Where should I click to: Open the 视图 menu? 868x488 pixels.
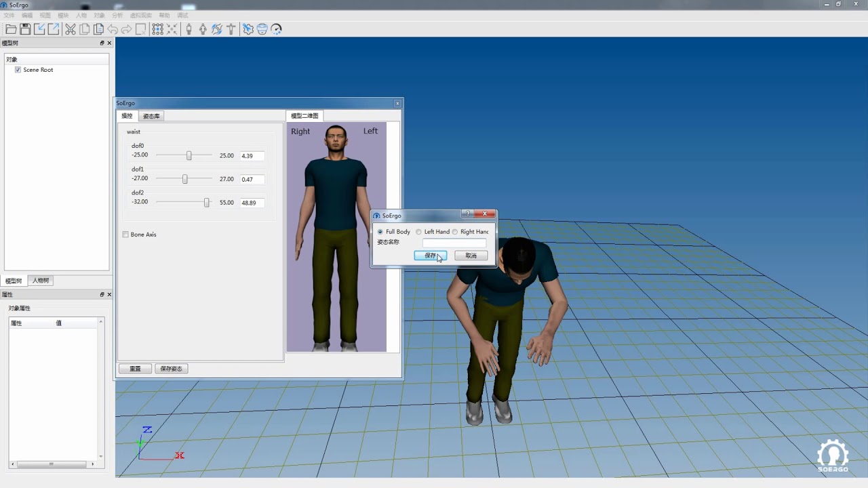(x=45, y=15)
